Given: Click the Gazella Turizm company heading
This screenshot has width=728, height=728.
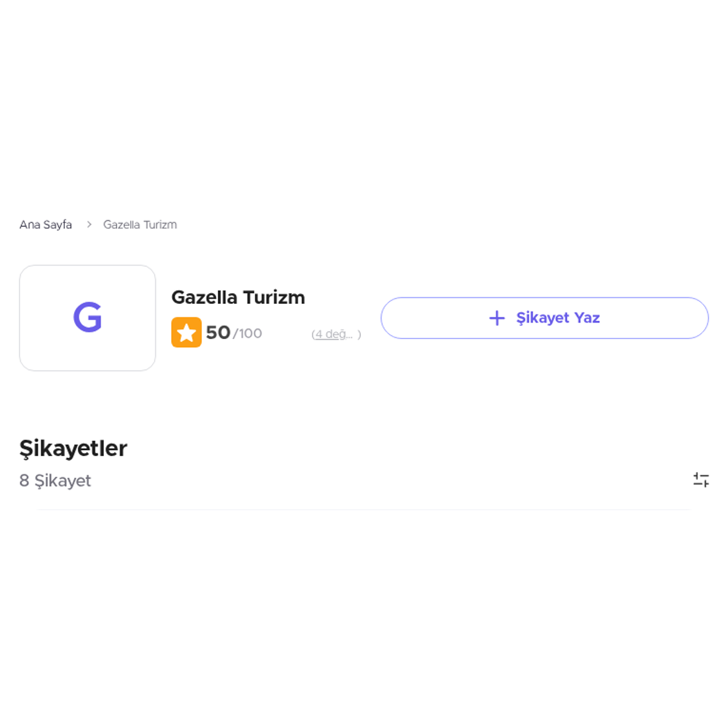Looking at the screenshot, I should pos(238,297).
